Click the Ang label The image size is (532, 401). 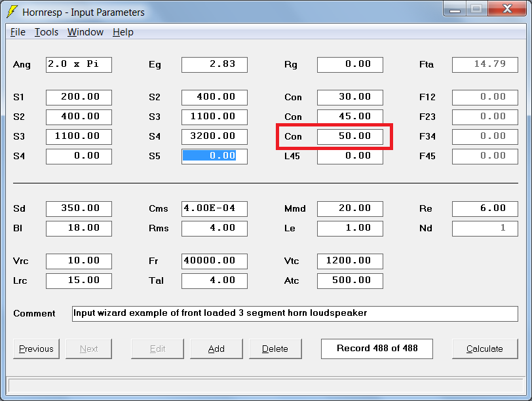coord(22,65)
